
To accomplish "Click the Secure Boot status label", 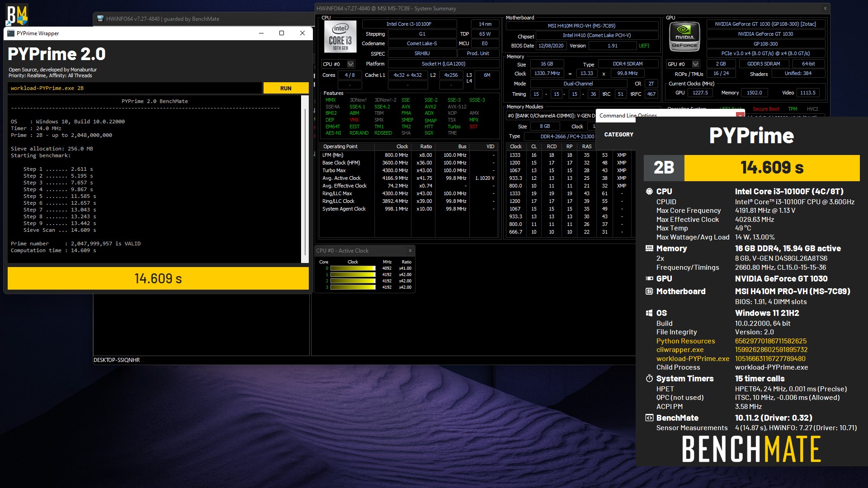I will 765,109.
